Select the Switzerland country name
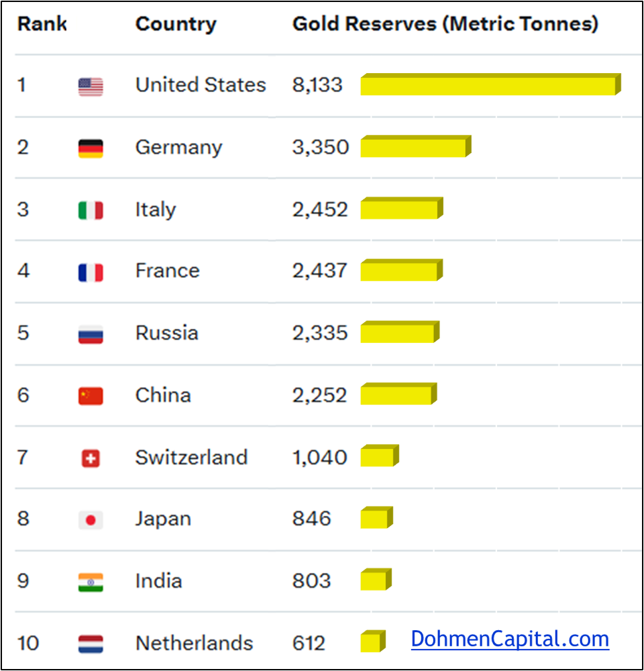The height and width of the screenshot is (671, 644). click(191, 458)
